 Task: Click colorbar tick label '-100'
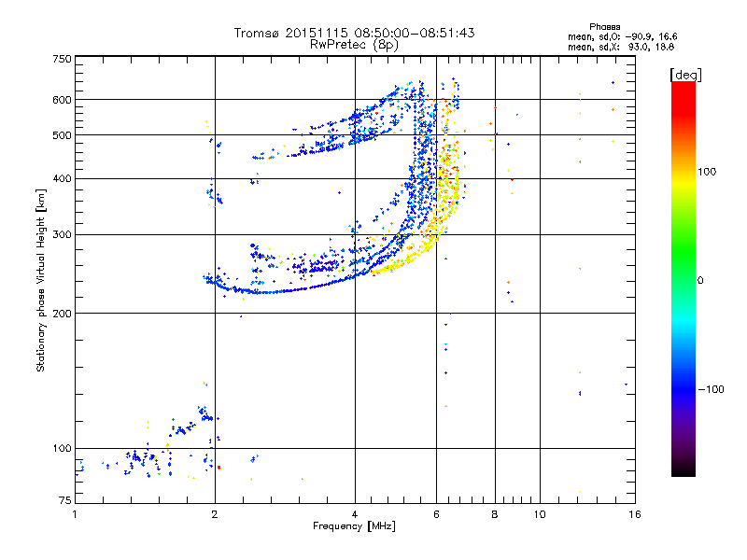point(711,389)
